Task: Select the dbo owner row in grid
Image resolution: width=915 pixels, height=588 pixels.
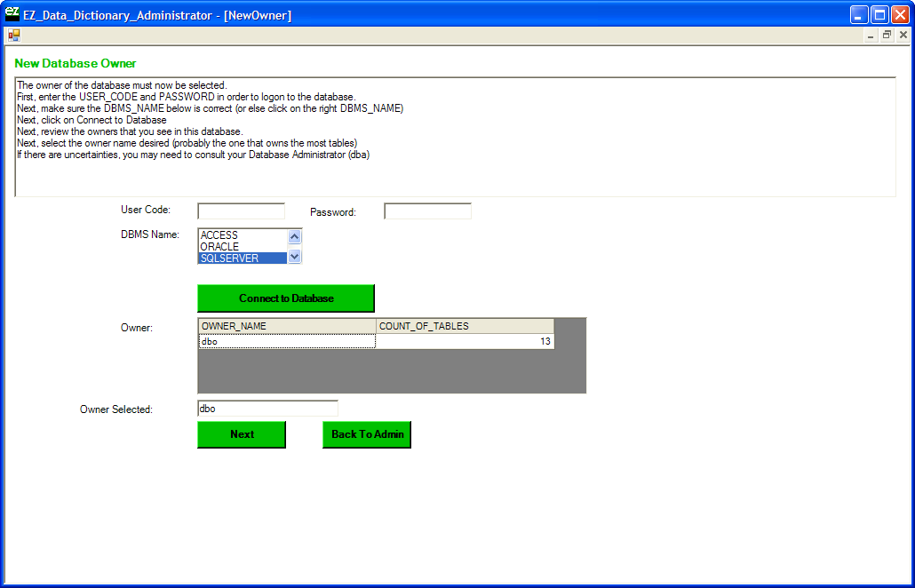Action: (287, 341)
